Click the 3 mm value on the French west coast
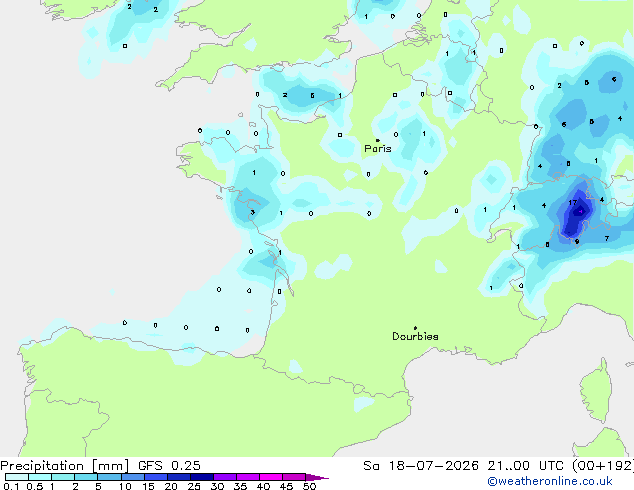The height and width of the screenshot is (490, 634). coord(253,212)
